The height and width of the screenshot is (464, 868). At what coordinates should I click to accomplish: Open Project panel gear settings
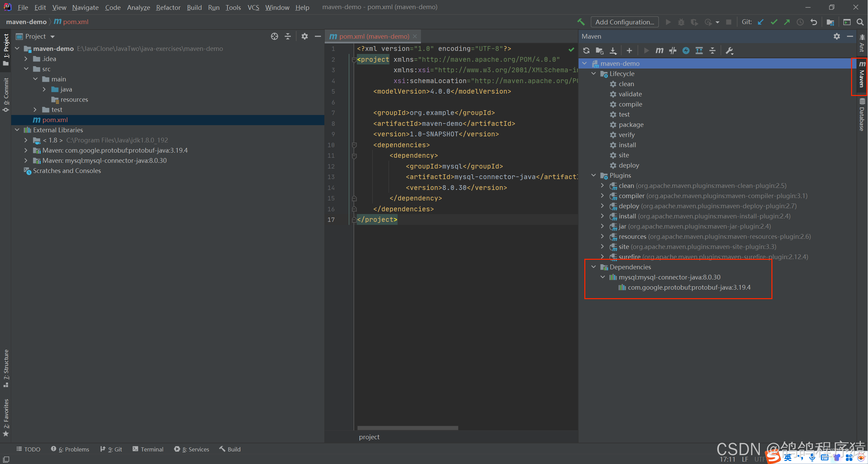point(304,36)
